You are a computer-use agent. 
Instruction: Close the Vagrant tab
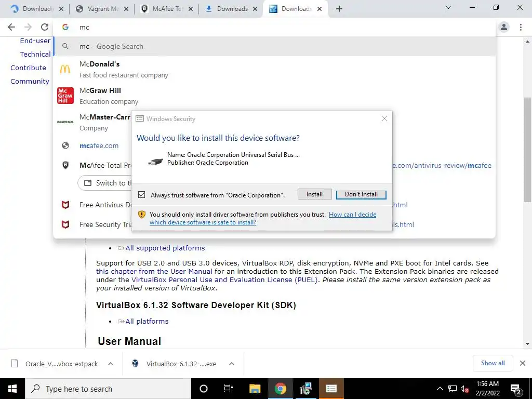[x=126, y=9]
